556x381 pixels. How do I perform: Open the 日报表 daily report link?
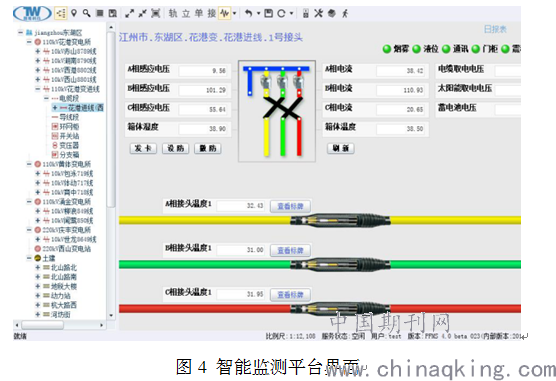point(495,29)
